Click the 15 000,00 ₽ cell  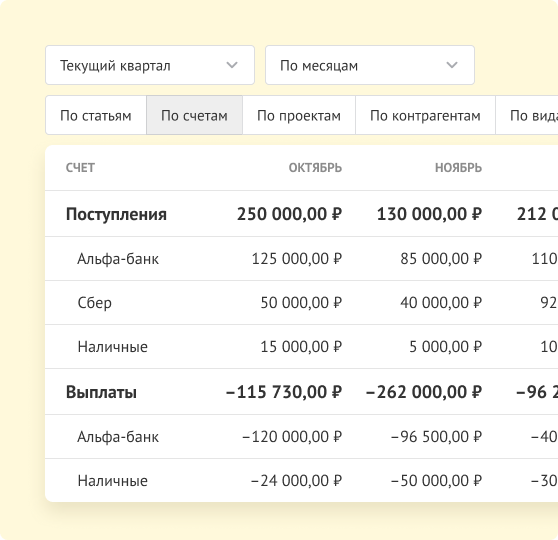301,347
